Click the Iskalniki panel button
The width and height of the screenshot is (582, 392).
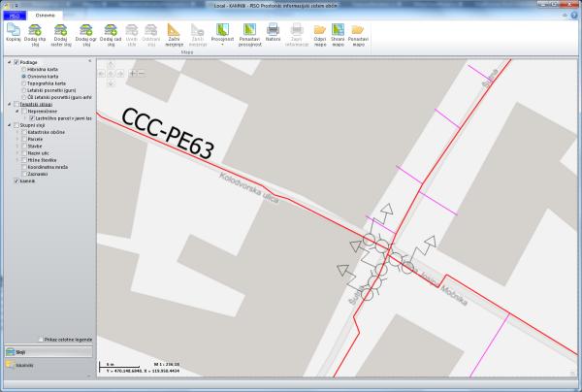coord(23,366)
